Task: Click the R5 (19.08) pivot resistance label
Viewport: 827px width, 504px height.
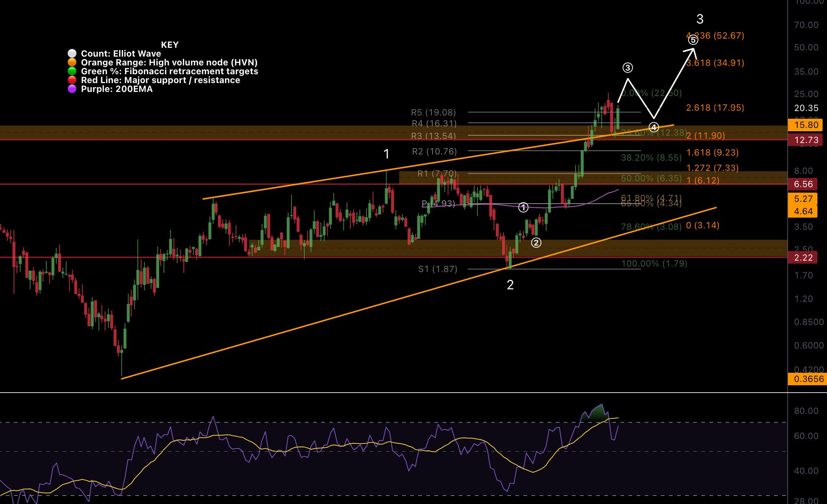Action: [433, 112]
